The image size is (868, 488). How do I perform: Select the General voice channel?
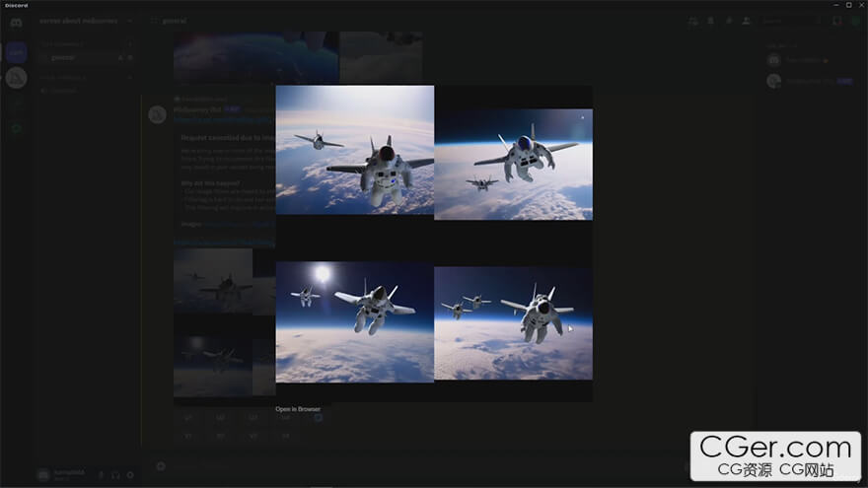click(62, 90)
